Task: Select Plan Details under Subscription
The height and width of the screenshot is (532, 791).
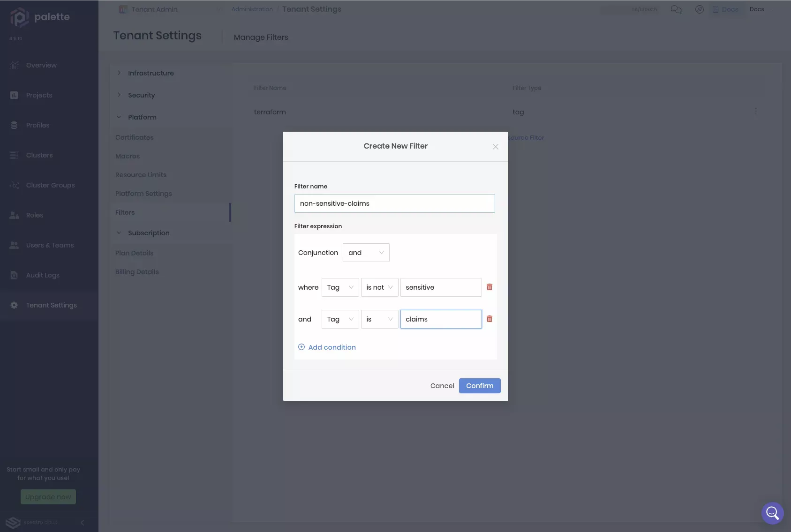Action: pos(135,253)
